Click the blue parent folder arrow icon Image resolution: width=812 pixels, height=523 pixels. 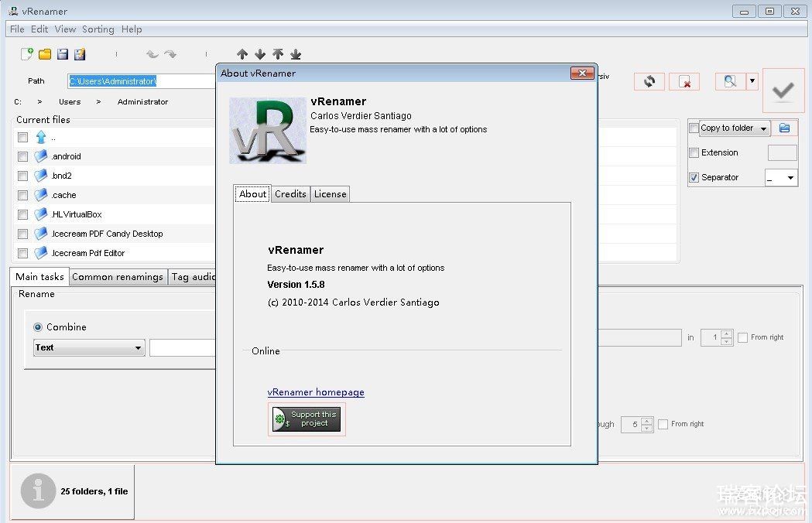pos(41,137)
